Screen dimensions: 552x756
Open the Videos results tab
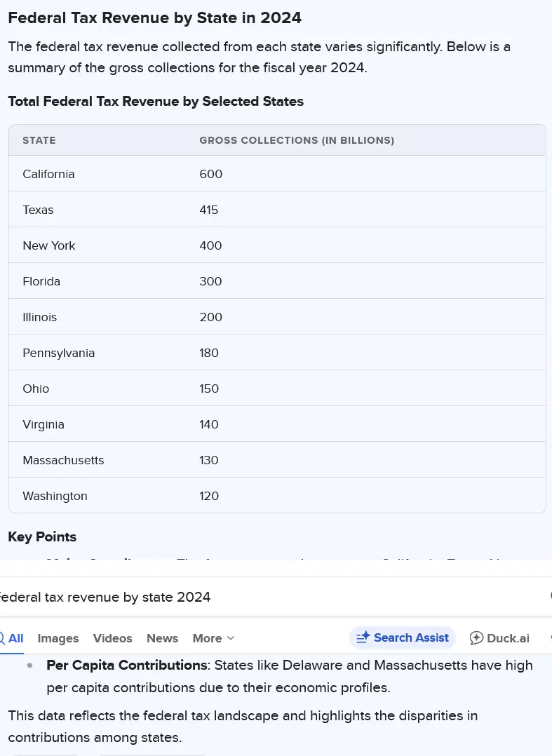pos(113,638)
